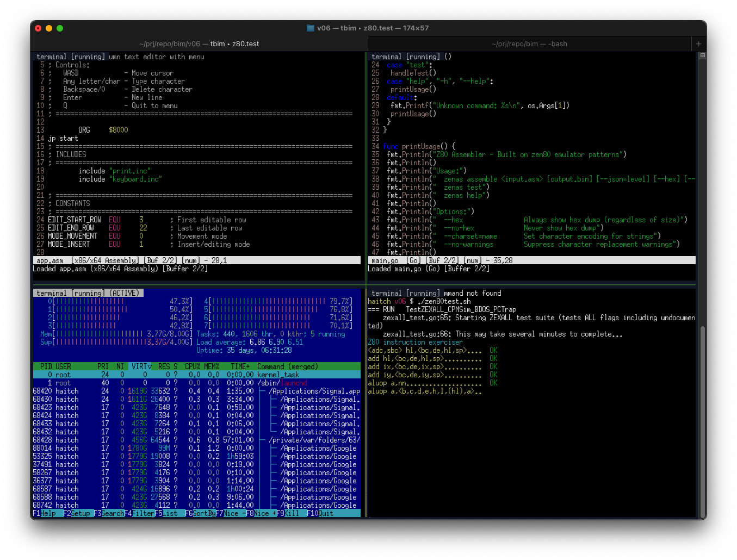Open F2 Setup in the htop footer
This screenshot has width=737, height=560.
(80, 513)
